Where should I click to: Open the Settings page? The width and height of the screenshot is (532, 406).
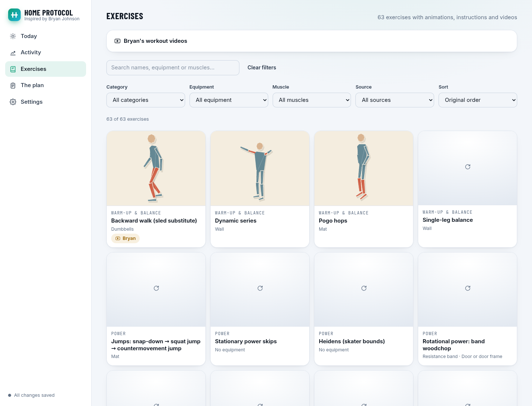click(45, 102)
